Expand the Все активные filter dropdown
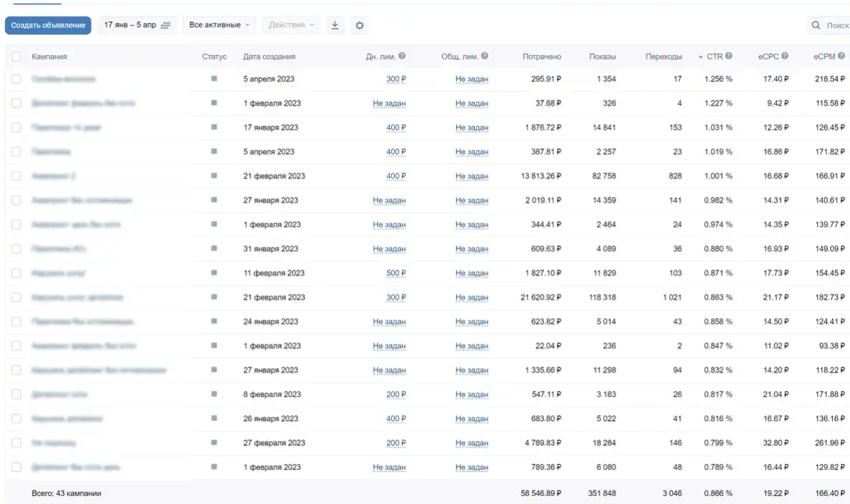 tap(219, 25)
